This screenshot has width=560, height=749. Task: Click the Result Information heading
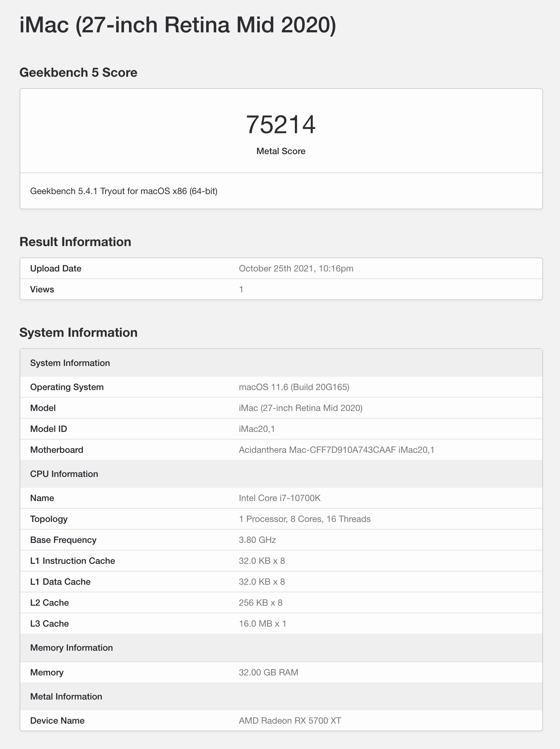[75, 242]
